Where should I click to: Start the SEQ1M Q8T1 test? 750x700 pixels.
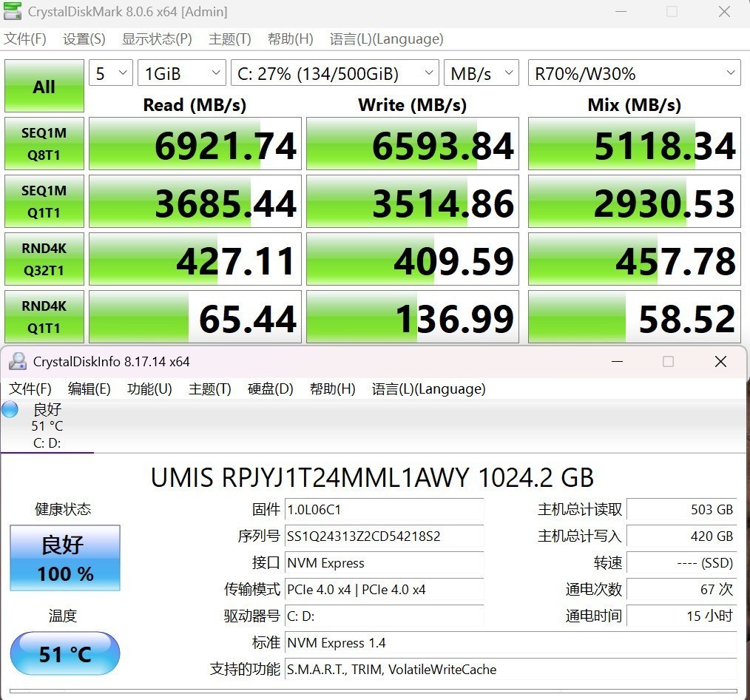click(x=44, y=144)
